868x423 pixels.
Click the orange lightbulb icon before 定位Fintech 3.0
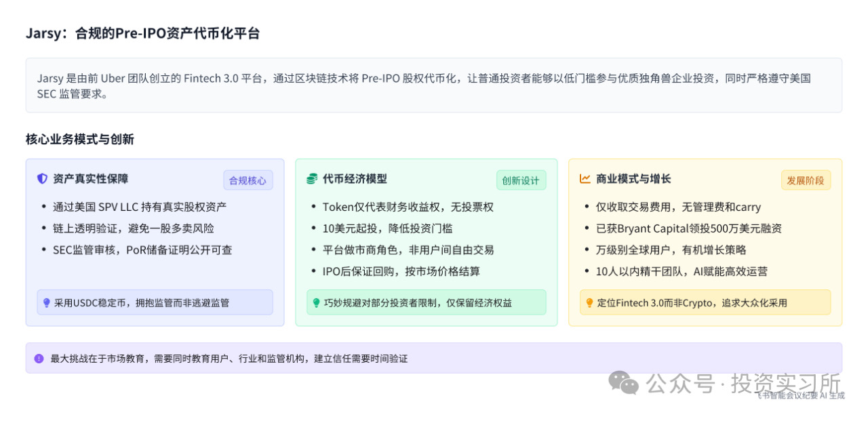pos(589,303)
